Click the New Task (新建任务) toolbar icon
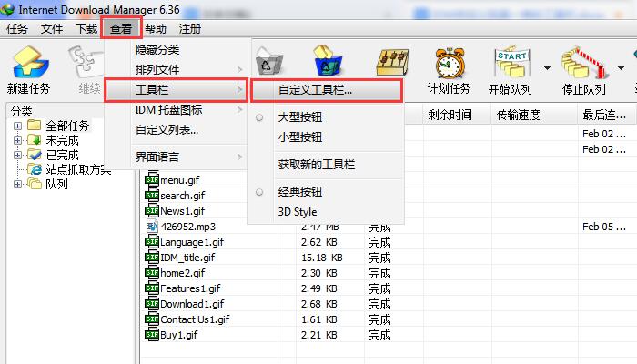Viewport: 637px width, 364px height. (x=31, y=62)
